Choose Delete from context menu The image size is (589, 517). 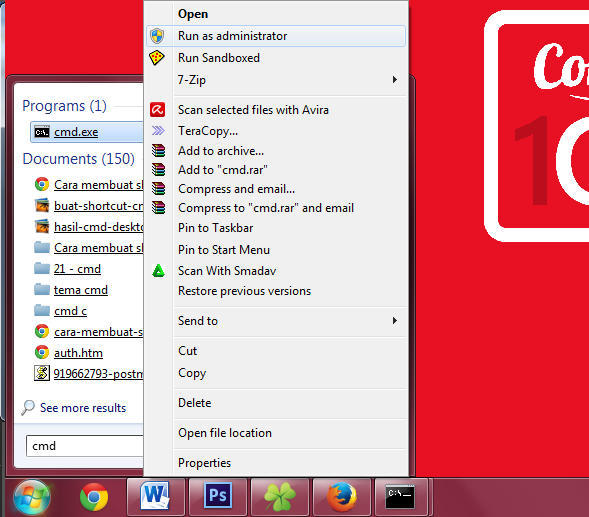pyautogui.click(x=276, y=403)
